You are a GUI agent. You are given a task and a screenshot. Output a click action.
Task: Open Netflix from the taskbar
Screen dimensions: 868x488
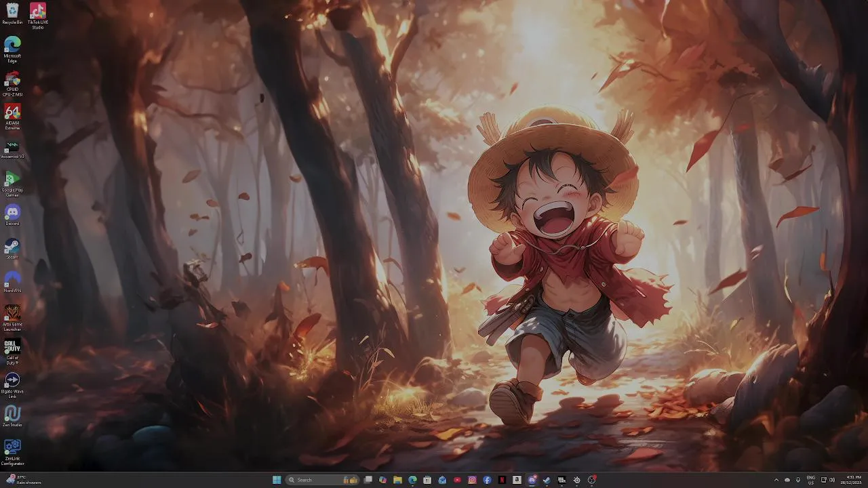point(502,480)
